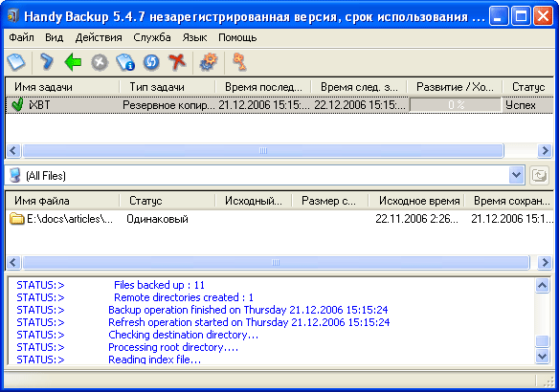Click the registration keys icon
This screenshot has height=392, width=559.
239,62
